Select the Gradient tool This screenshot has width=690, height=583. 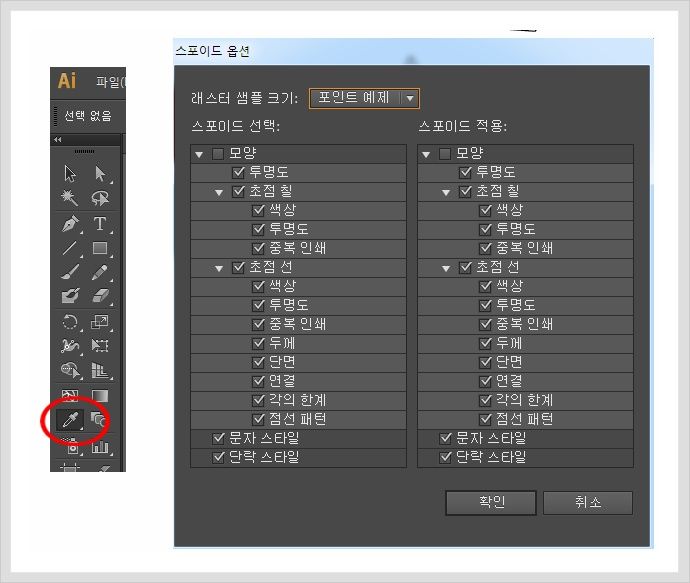100,396
